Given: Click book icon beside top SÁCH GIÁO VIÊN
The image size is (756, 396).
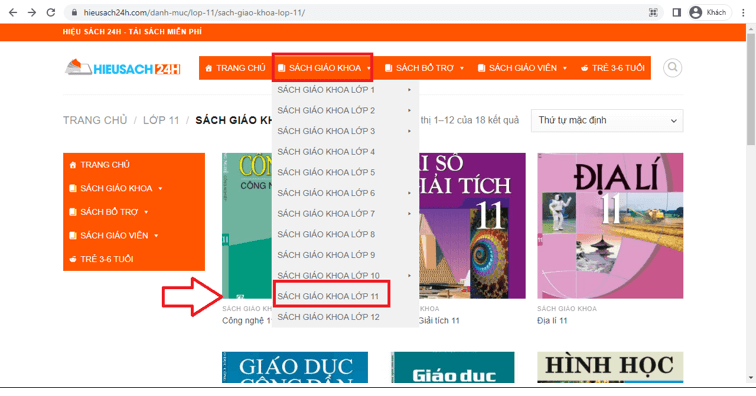Looking at the screenshot, I should pyautogui.click(x=481, y=68).
